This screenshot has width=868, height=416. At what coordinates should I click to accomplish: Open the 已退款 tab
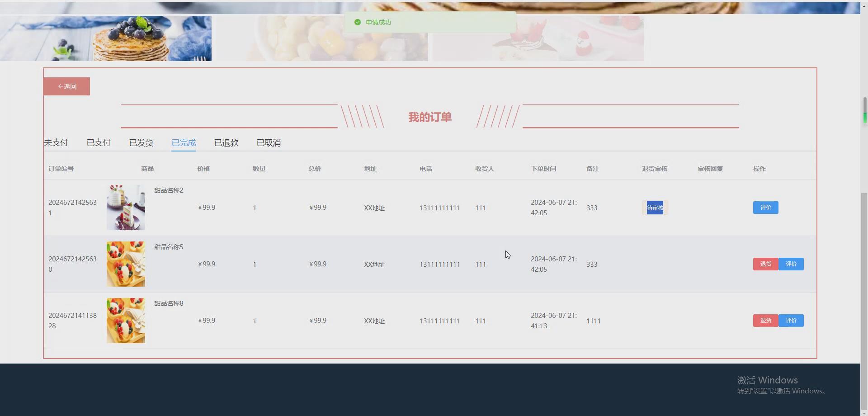(x=226, y=143)
